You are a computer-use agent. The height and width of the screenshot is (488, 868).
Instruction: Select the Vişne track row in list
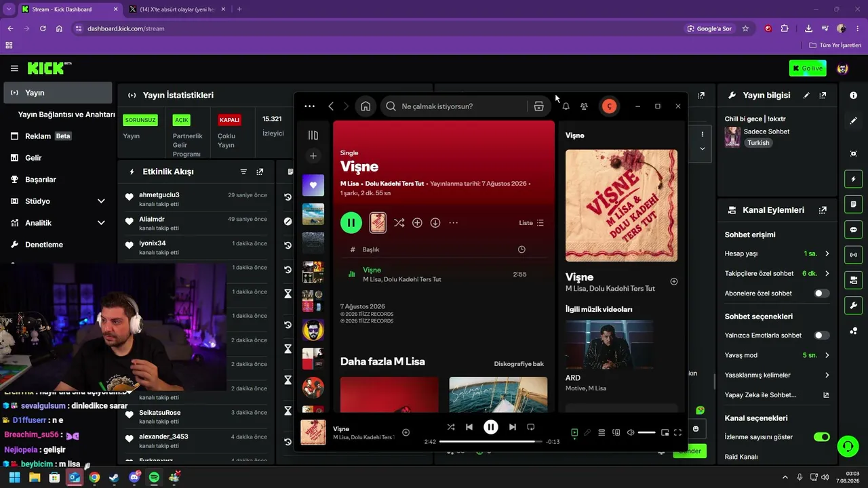(444, 274)
